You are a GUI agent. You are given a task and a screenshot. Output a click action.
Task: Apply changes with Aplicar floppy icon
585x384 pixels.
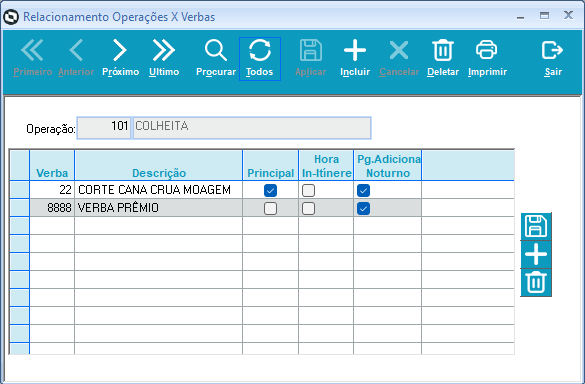tap(310, 59)
